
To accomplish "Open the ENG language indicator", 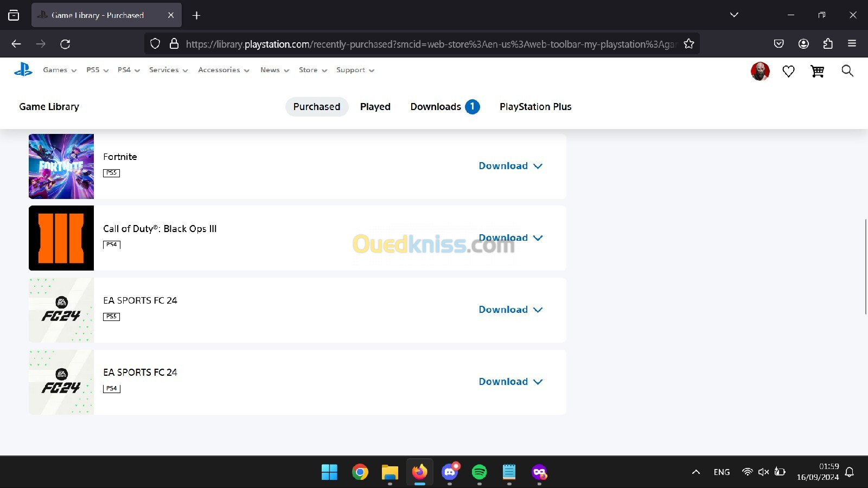I will click(x=722, y=472).
